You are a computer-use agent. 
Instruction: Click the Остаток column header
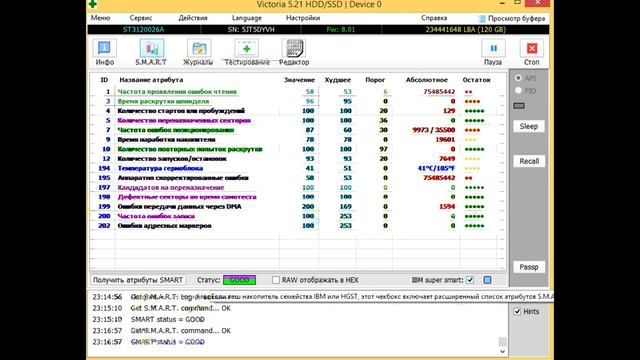pyautogui.click(x=476, y=80)
